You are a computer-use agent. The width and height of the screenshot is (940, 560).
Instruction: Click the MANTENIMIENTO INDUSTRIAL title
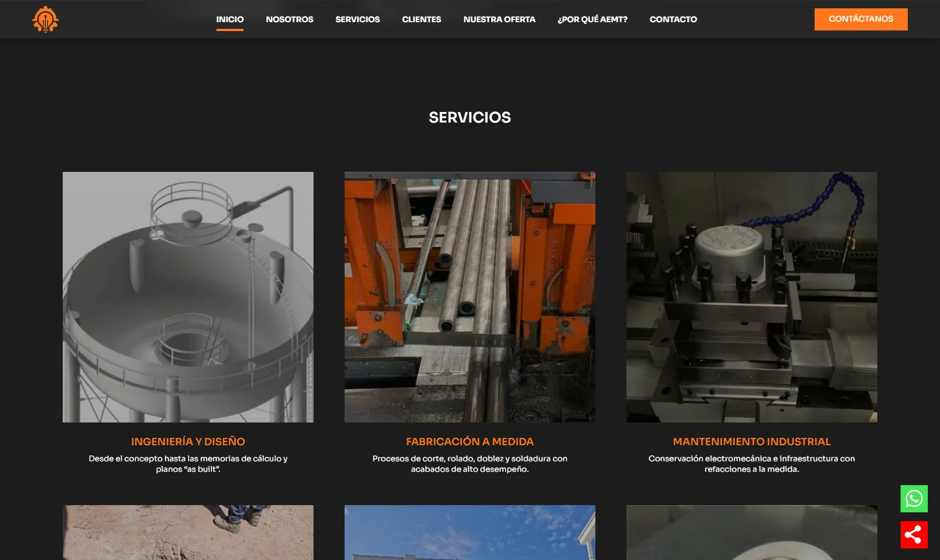[752, 441]
